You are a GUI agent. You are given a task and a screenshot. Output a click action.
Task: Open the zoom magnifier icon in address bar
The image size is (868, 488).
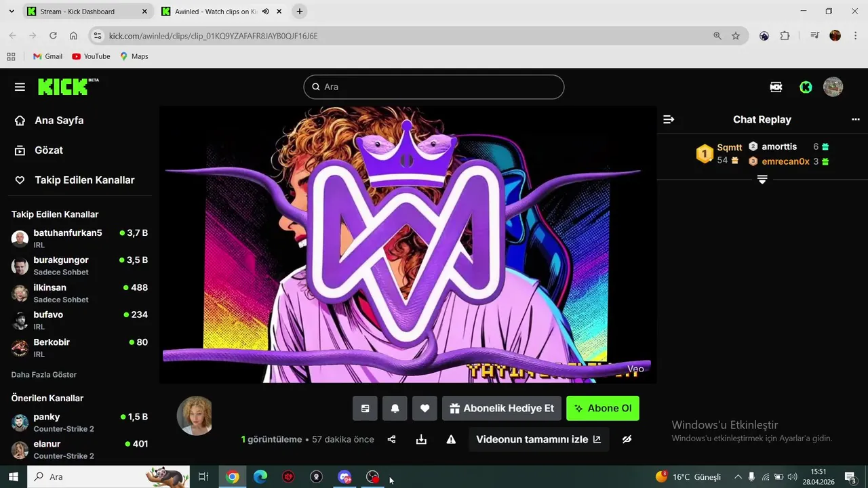717,36
